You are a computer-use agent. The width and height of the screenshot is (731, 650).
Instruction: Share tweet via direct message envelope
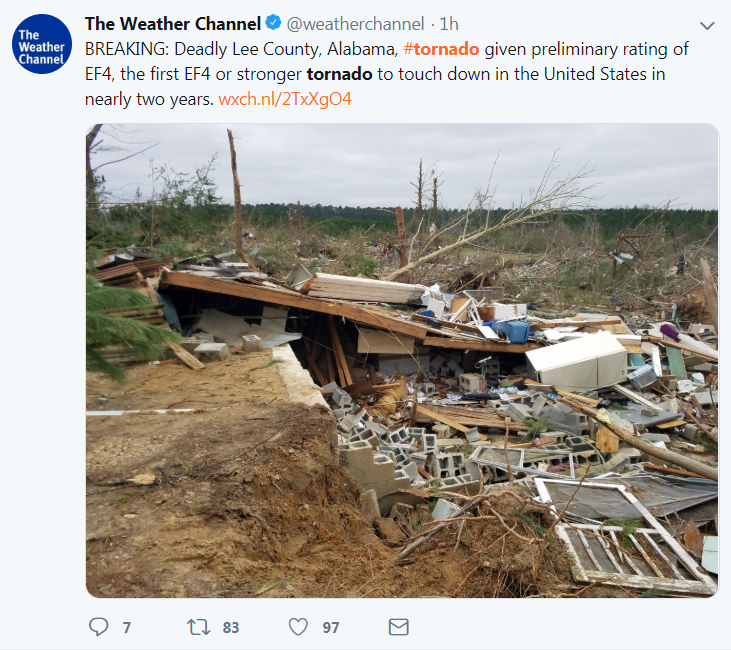point(398,627)
